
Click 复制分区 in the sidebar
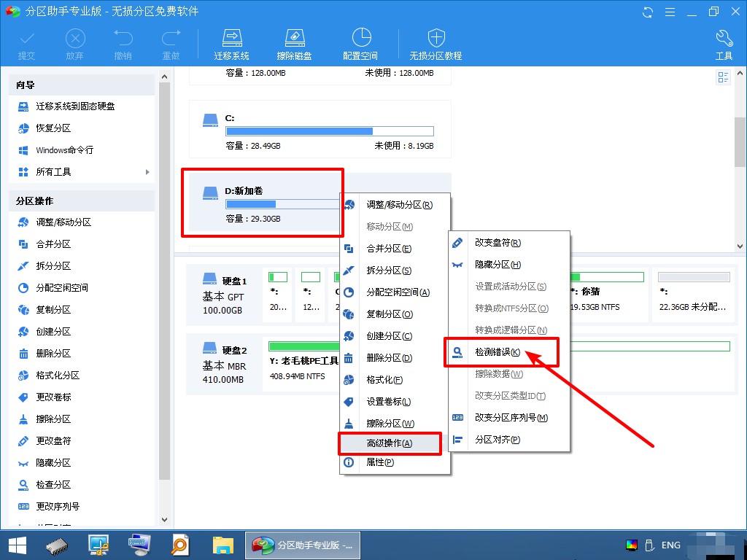point(53,309)
